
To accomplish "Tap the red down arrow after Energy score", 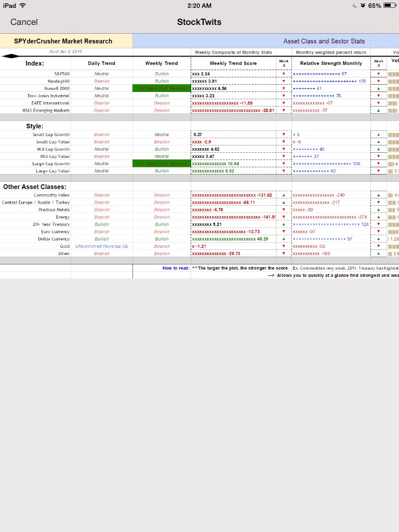I will click(284, 217).
